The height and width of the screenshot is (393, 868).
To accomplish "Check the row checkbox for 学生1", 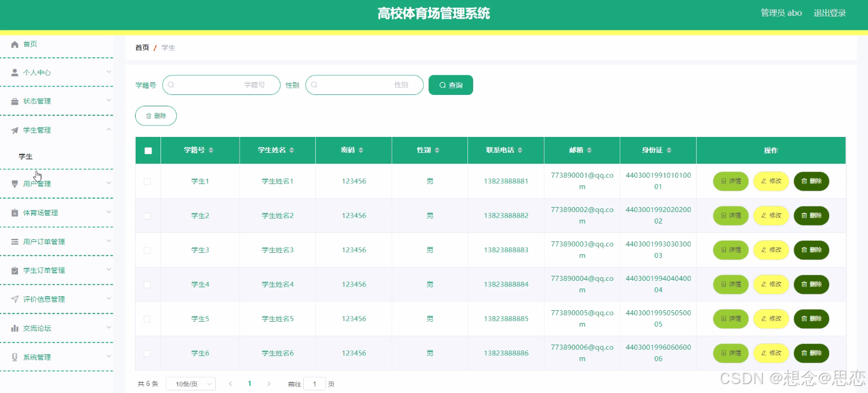I will click(148, 182).
